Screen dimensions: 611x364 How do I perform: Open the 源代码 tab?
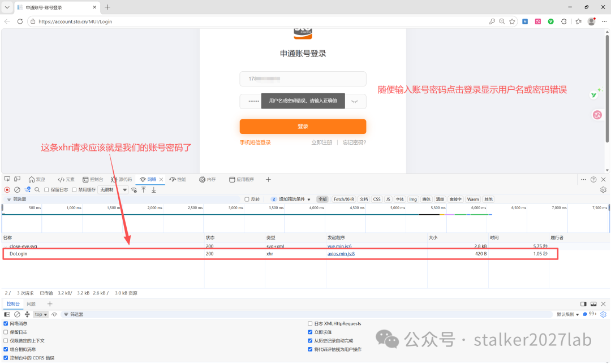tap(122, 180)
